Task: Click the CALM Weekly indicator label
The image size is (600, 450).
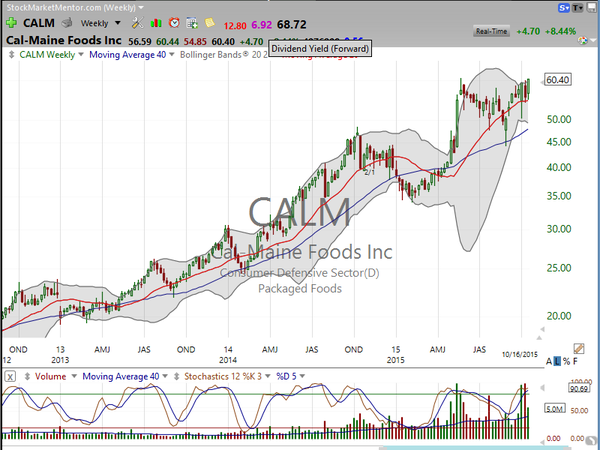Action: tap(47, 55)
